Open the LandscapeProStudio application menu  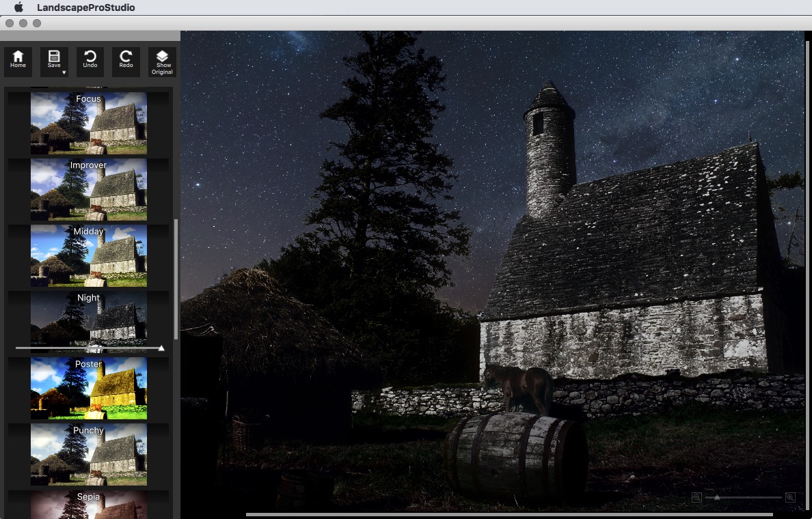coord(85,8)
